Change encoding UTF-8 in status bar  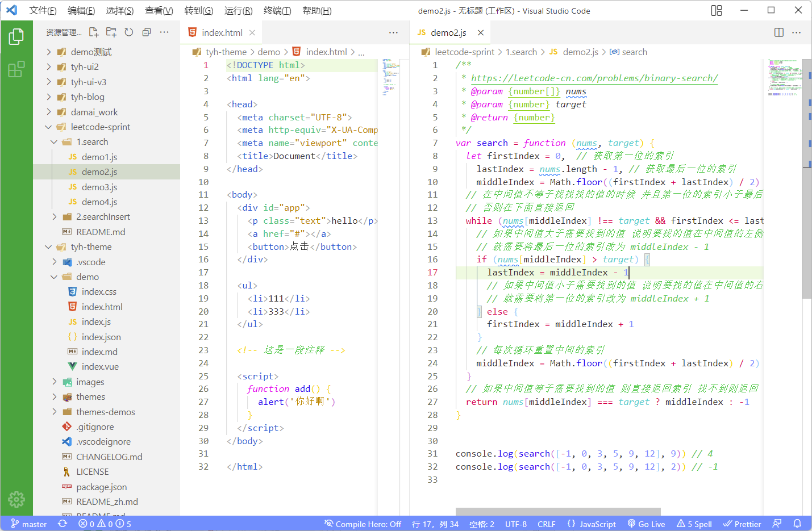(515, 524)
